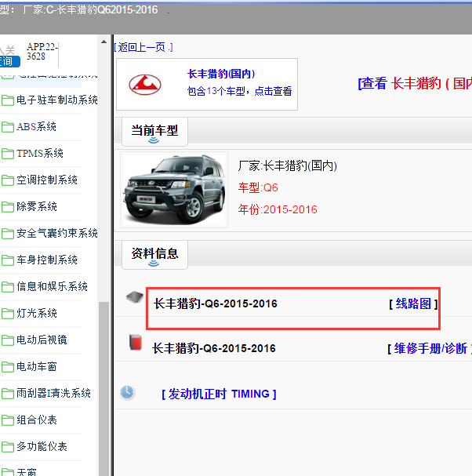Open the 电子驻车制动系统 tree entry
Viewport: 472px width, 476px height.
[57, 100]
